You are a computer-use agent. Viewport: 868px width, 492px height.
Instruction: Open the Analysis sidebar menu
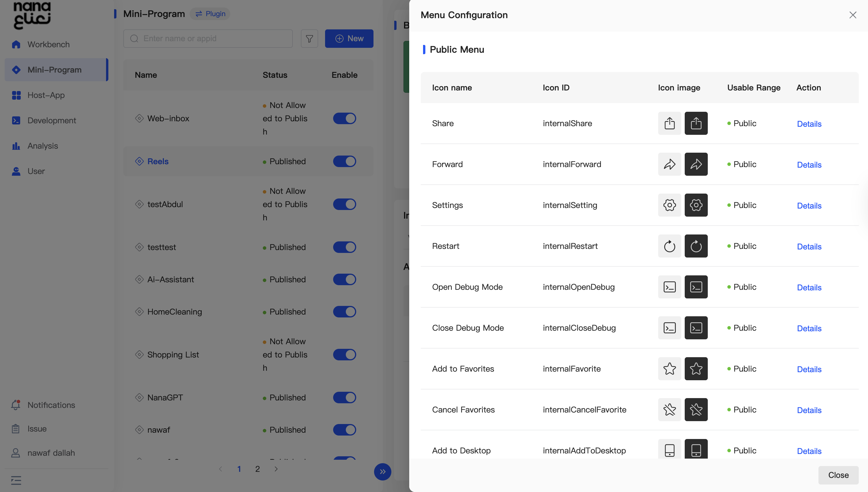point(43,146)
